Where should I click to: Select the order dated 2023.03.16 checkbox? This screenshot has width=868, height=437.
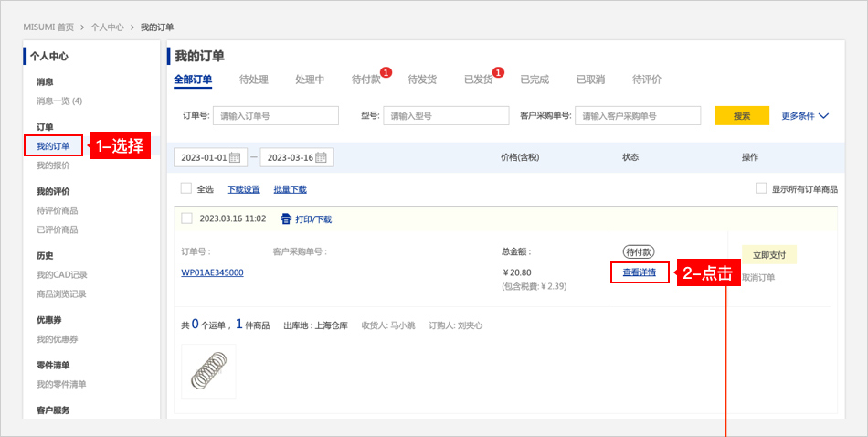(187, 218)
